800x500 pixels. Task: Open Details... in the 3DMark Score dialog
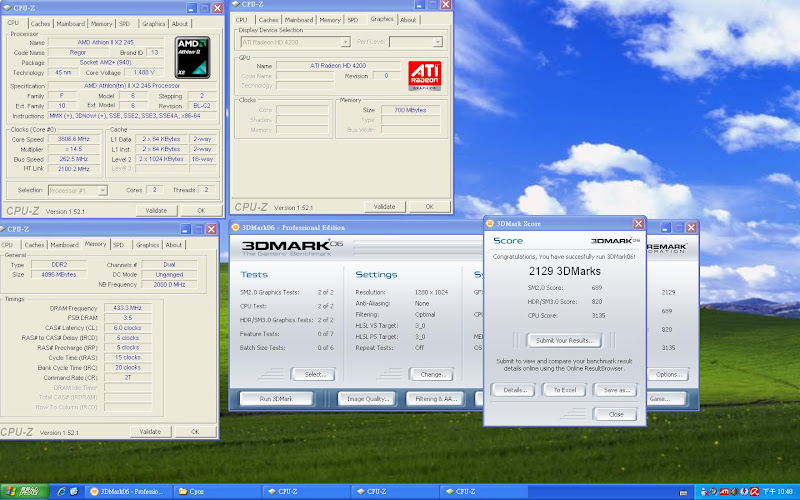[x=514, y=390]
